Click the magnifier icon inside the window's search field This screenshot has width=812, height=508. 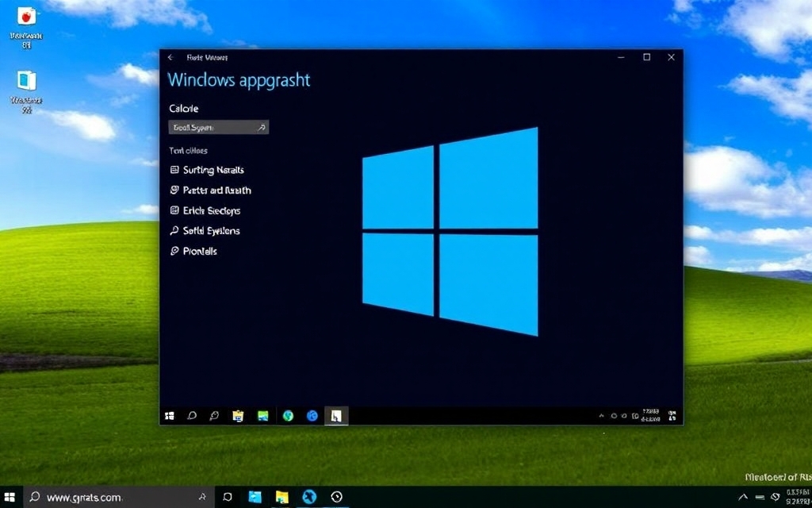(x=262, y=128)
